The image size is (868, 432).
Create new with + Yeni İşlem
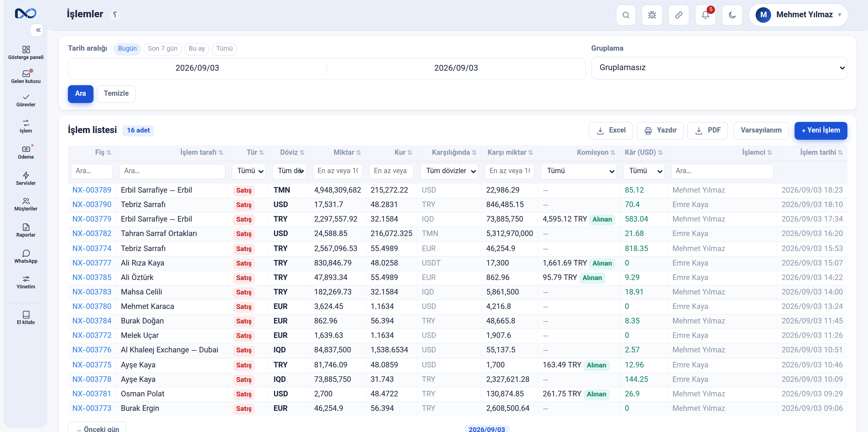pos(821,131)
